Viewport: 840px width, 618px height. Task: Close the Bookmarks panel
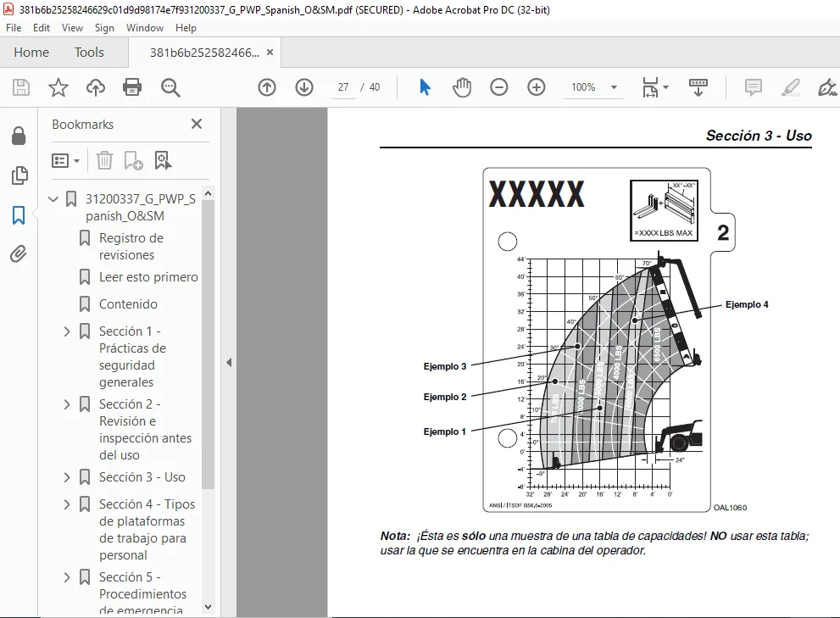(197, 124)
